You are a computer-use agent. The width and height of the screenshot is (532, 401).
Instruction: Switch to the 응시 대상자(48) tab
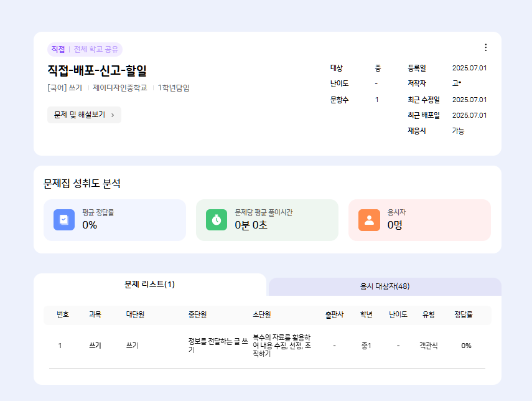coord(385,286)
